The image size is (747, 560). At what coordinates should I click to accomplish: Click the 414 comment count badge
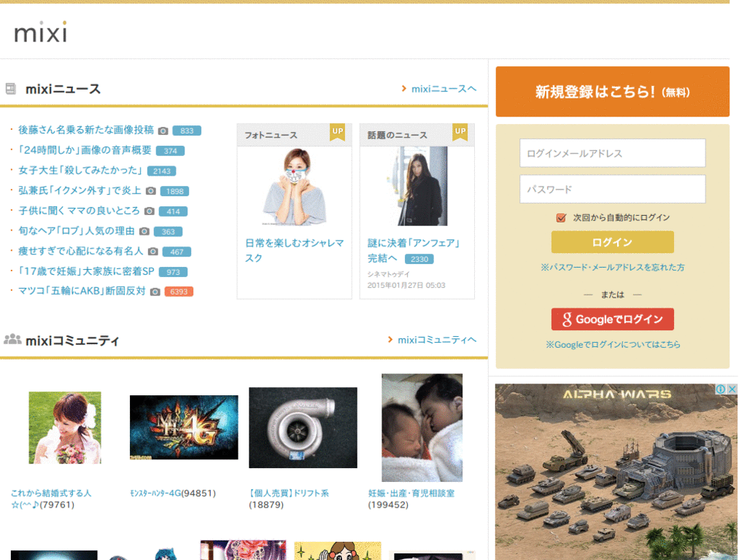click(x=173, y=211)
